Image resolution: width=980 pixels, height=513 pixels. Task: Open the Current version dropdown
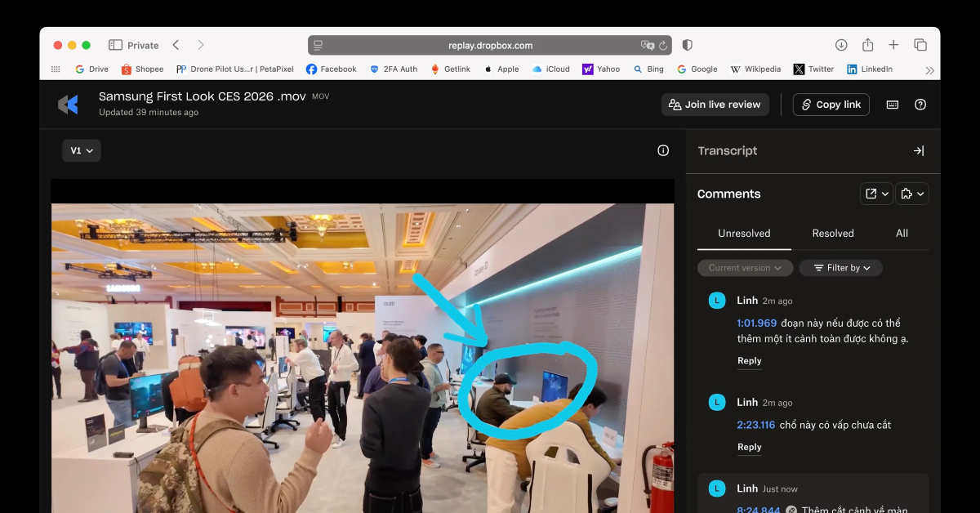(744, 267)
